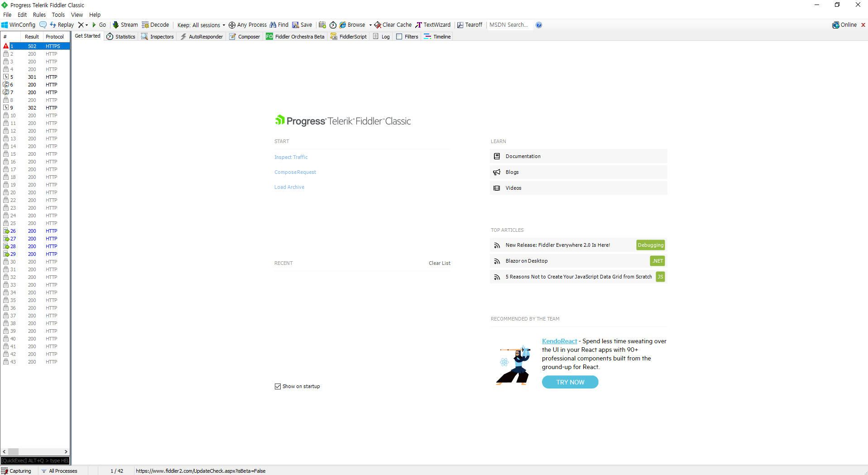Open the File menu
This screenshot has width=868, height=475.
[x=7, y=15]
